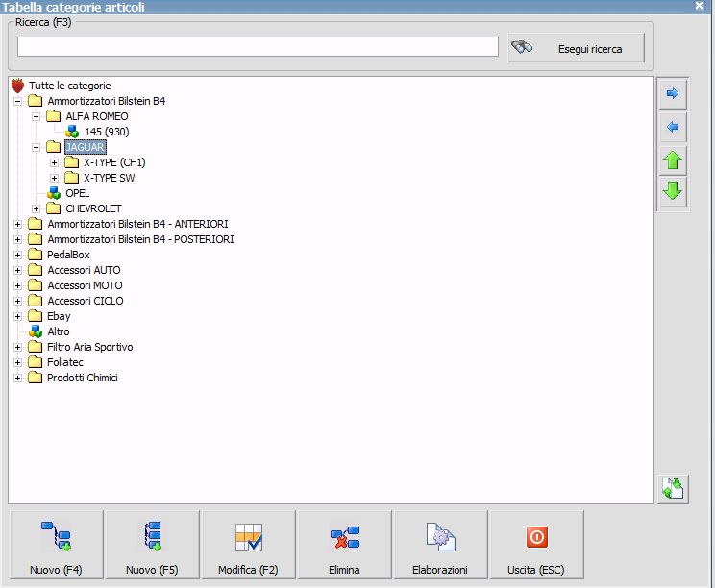Select the highlighted JAGUAR label
The width and height of the screenshot is (715, 588).
point(86,147)
